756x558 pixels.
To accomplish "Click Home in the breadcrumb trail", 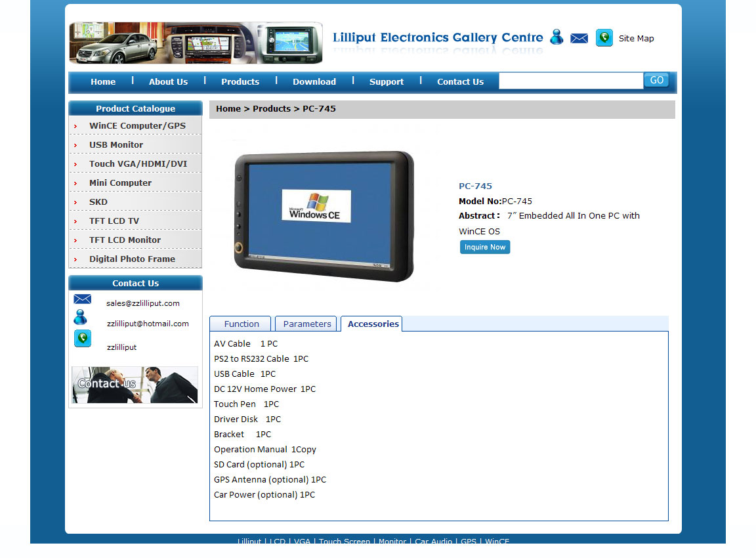I will point(228,108).
